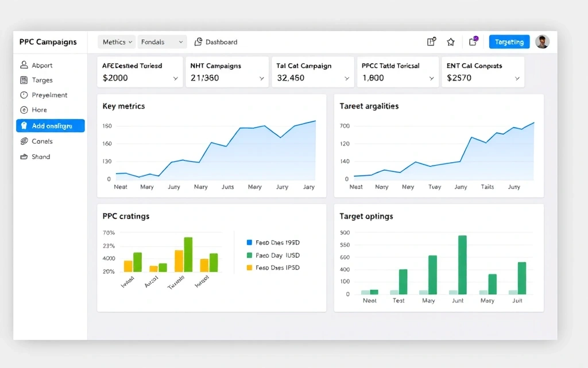
Task: Open the user avatar profile picture
Action: (542, 41)
